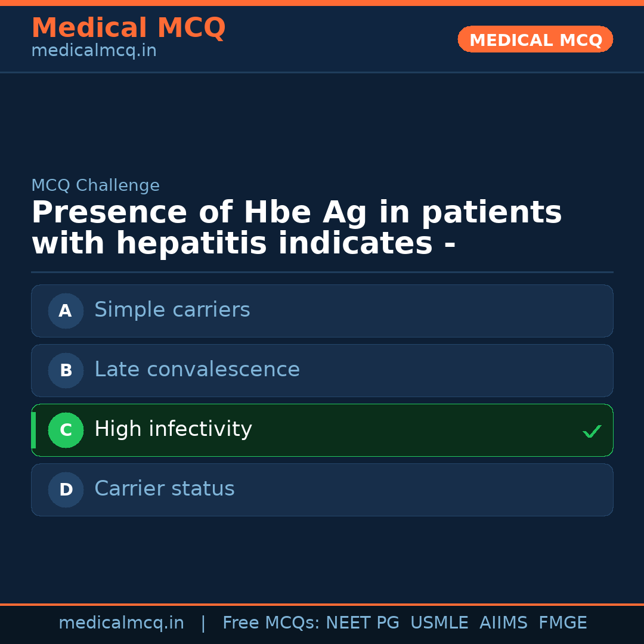The width and height of the screenshot is (644, 644).
Task: Click the Medical MCQ logo text
Action: click(x=128, y=27)
